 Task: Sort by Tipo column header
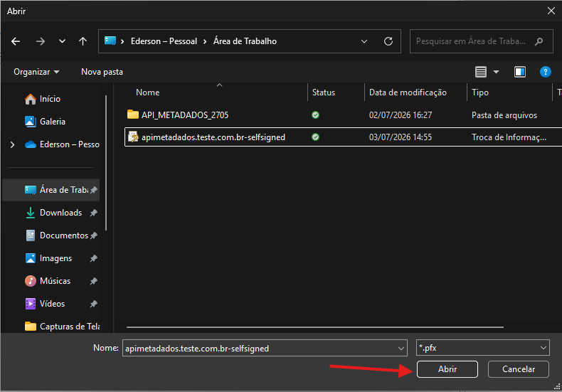[480, 92]
